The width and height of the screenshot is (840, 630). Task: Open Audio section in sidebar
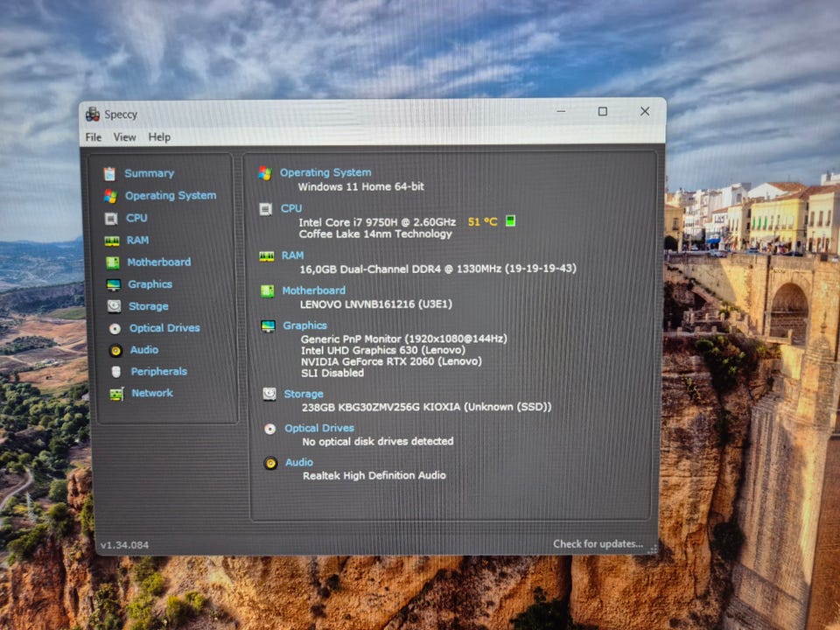(x=144, y=350)
